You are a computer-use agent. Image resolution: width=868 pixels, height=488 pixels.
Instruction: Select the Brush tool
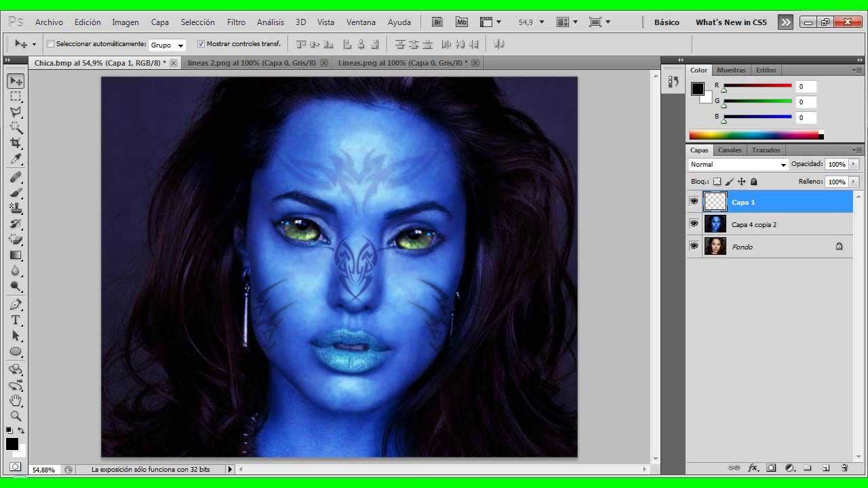[16, 193]
